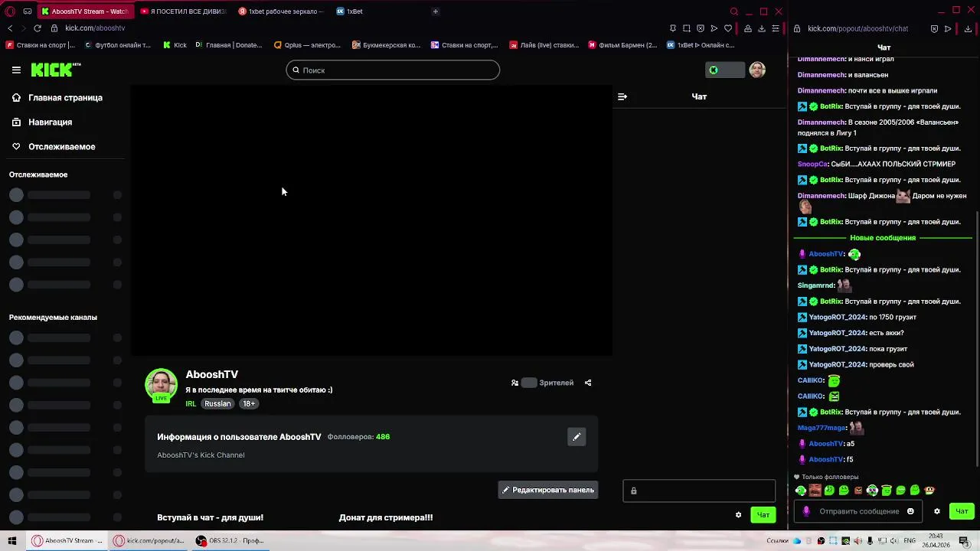Click YatogoROT_2024 username on 'есть акки?' message
The image size is (980, 551).
[x=837, y=333]
